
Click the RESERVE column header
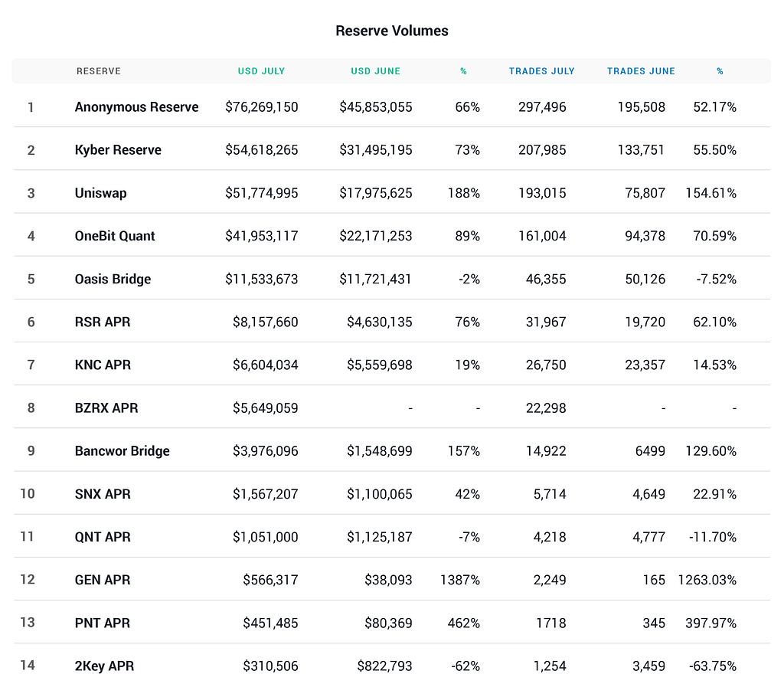point(98,71)
